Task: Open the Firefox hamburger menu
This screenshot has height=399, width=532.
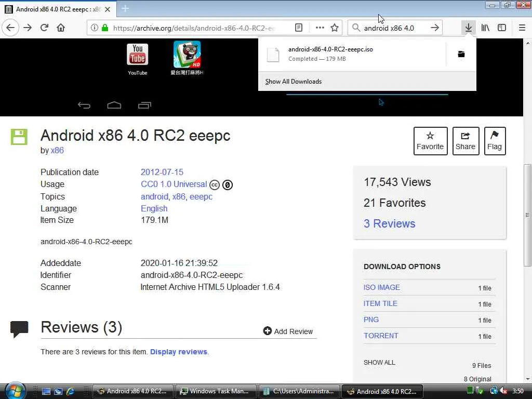Action: [x=522, y=28]
